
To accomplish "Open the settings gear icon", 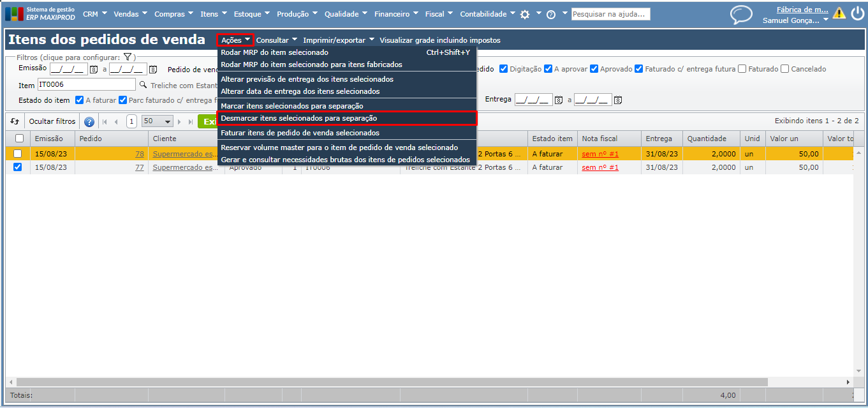I will 525,14.
